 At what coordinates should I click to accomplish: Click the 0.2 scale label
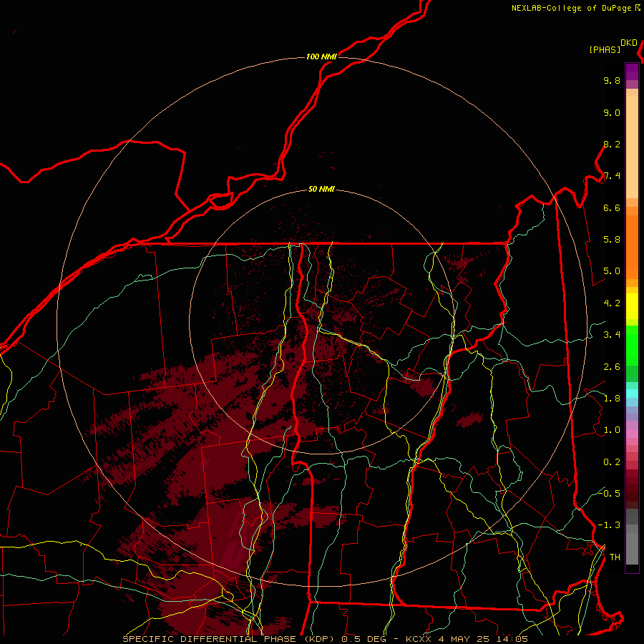click(x=612, y=462)
